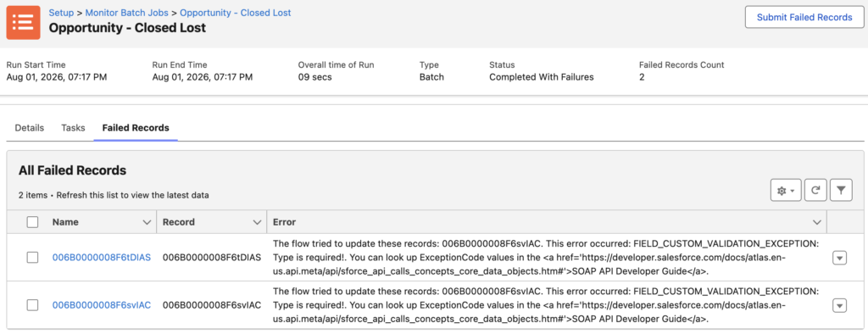Open the list view settings gear

(786, 191)
